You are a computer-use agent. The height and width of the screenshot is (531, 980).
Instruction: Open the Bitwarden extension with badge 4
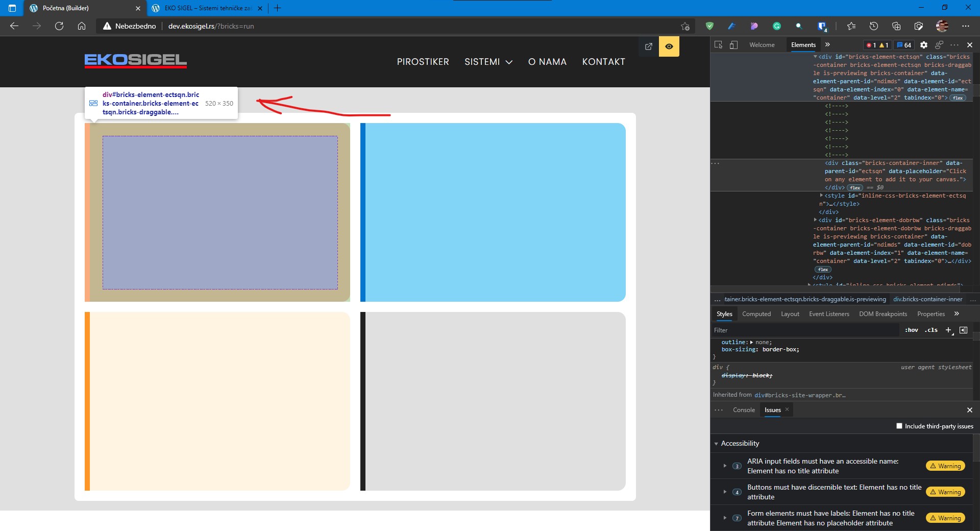822,27
